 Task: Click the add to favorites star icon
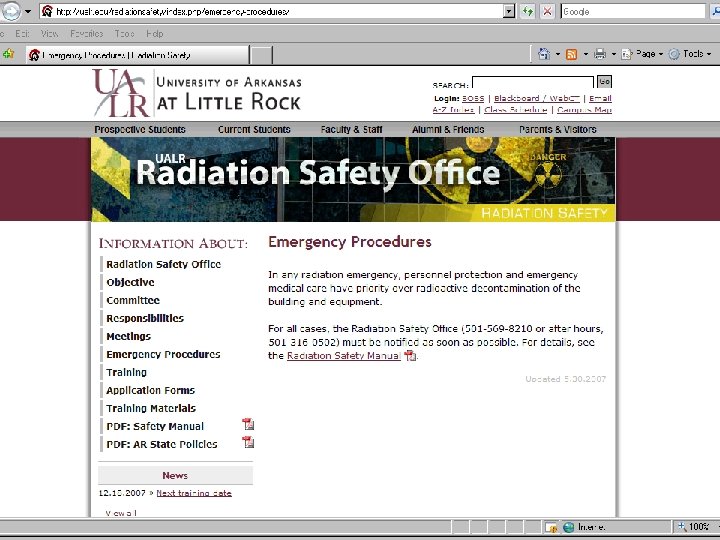coord(9,54)
